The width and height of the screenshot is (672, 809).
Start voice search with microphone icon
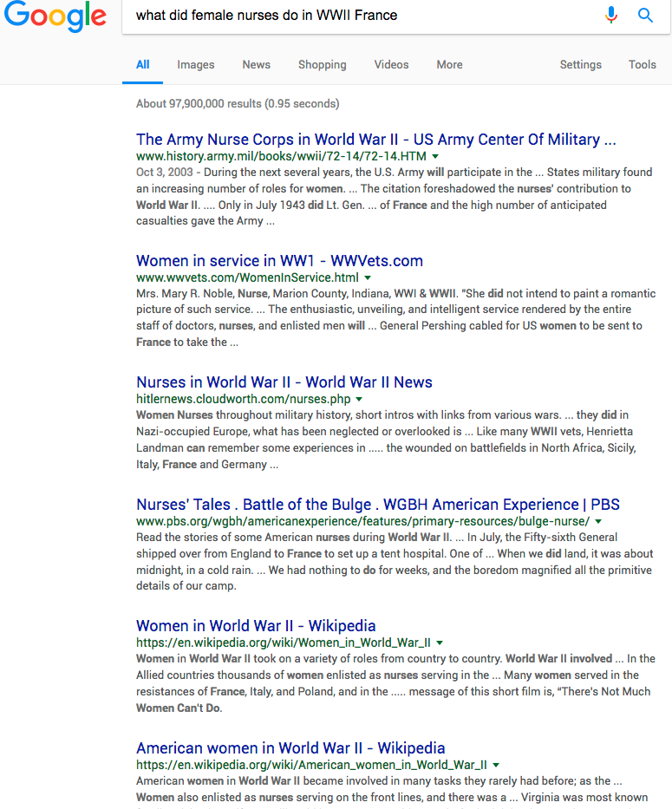pyautogui.click(x=611, y=16)
